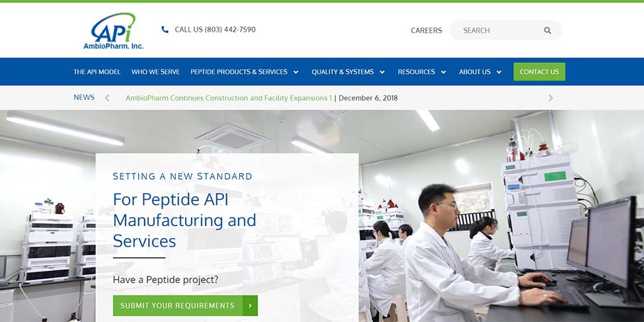The image size is (644, 322).
Task: Expand the About Us menu chevron
Action: point(499,72)
